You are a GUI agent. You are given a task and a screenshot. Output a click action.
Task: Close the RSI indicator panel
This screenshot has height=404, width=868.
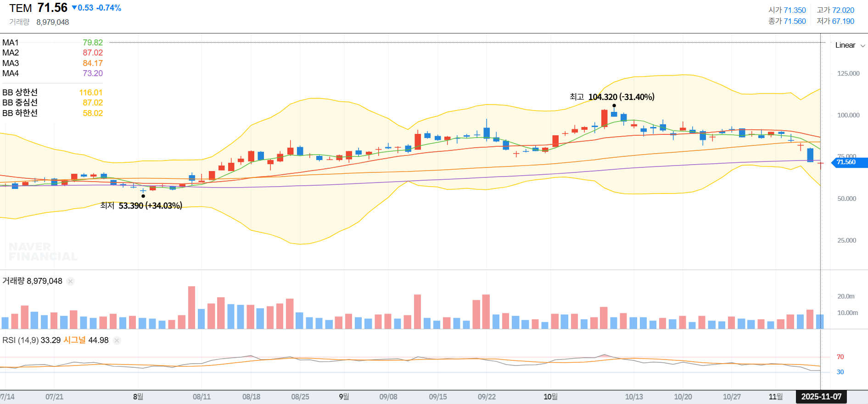click(117, 340)
